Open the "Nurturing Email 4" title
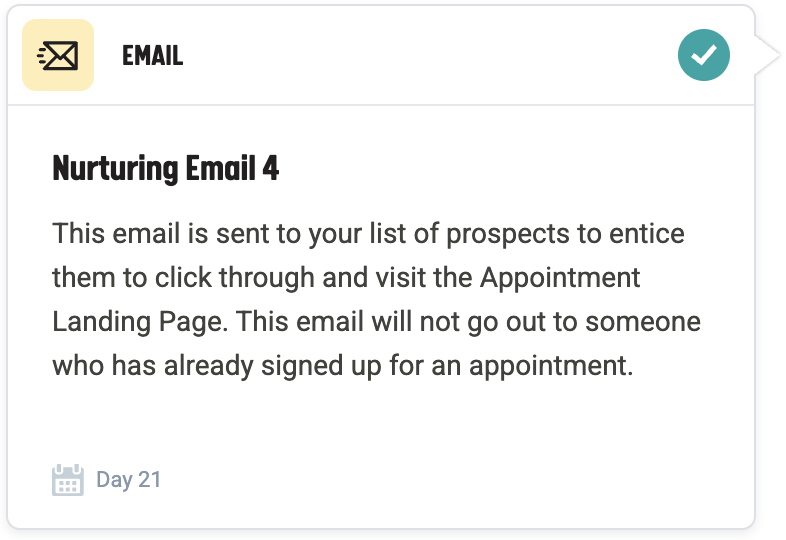The height and width of the screenshot is (540, 786). (165, 167)
